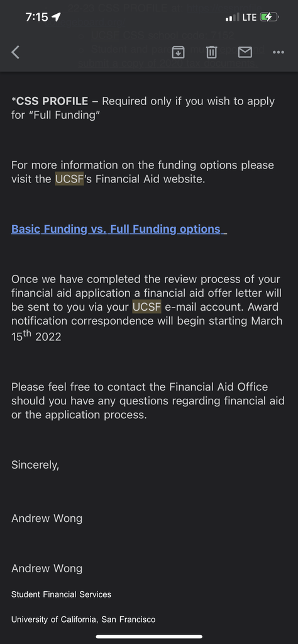Tap the Student Financial Services signature line
This screenshot has width=298, height=644.
[x=61, y=594]
